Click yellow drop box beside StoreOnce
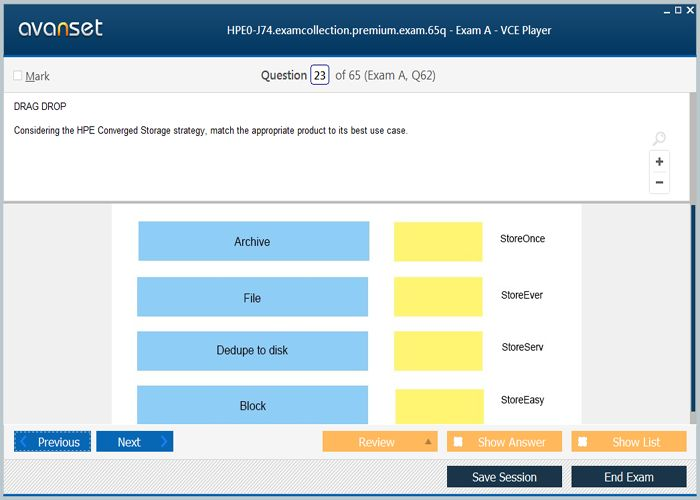This screenshot has width=700, height=500. pyautogui.click(x=438, y=242)
